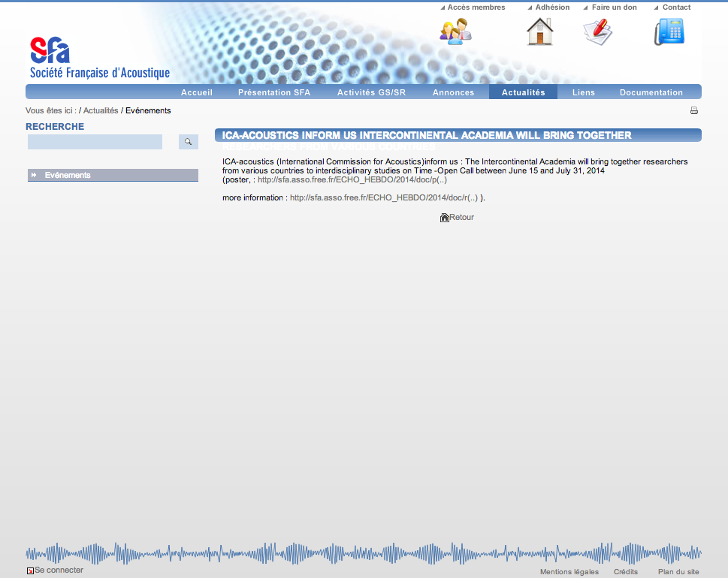Follow the more information URL link
This screenshot has height=578, width=728.
click(x=384, y=198)
